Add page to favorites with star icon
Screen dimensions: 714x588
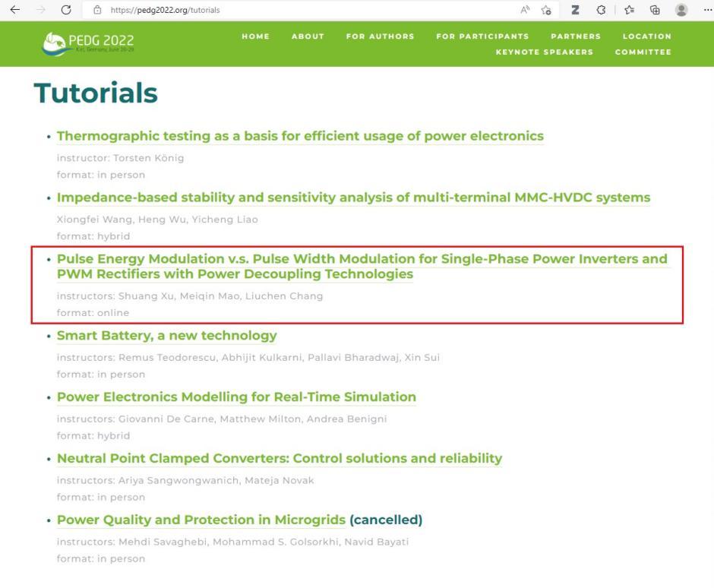[x=546, y=10]
